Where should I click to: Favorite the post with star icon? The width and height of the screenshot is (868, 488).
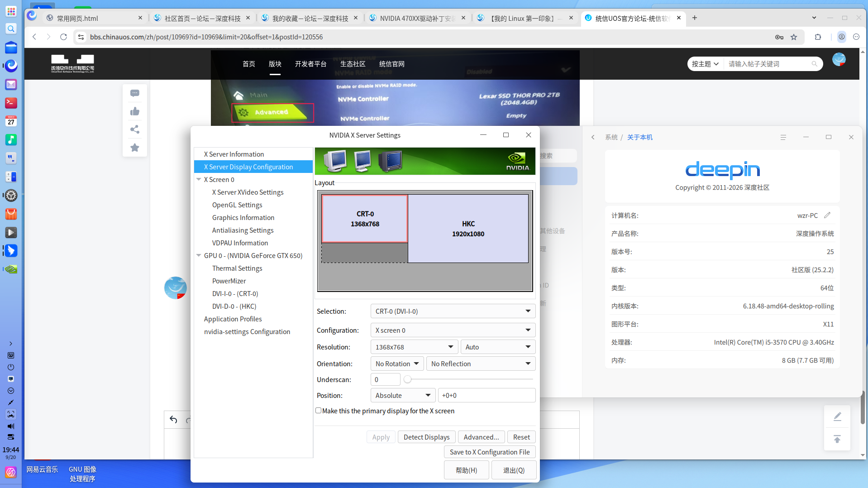click(x=135, y=148)
